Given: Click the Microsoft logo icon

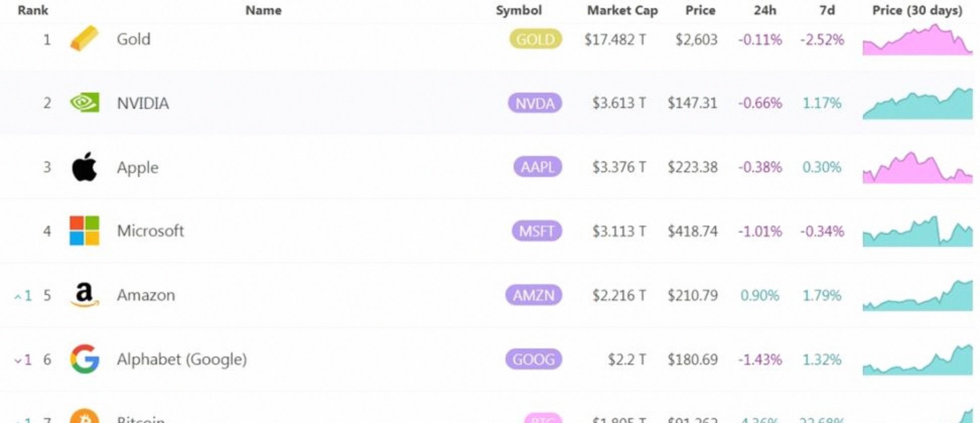Looking at the screenshot, I should [x=84, y=231].
